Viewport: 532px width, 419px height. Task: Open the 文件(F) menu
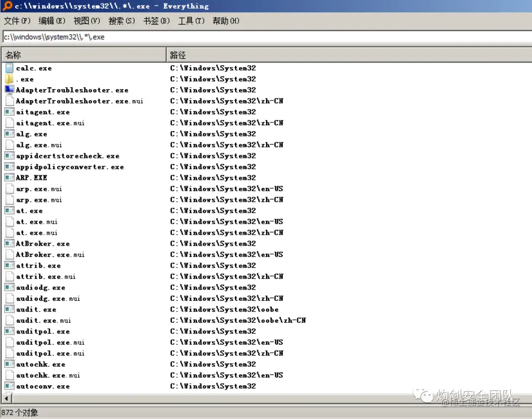click(17, 21)
